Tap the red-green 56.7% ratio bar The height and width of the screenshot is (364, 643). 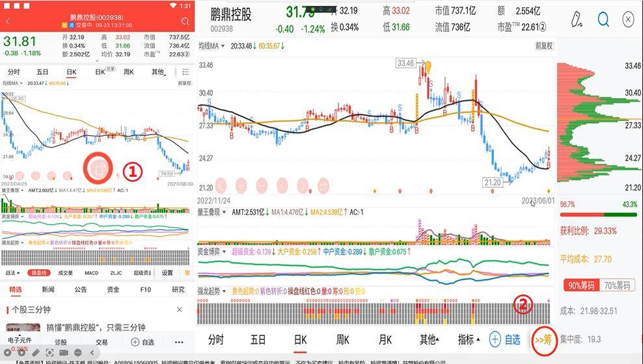pos(599,214)
